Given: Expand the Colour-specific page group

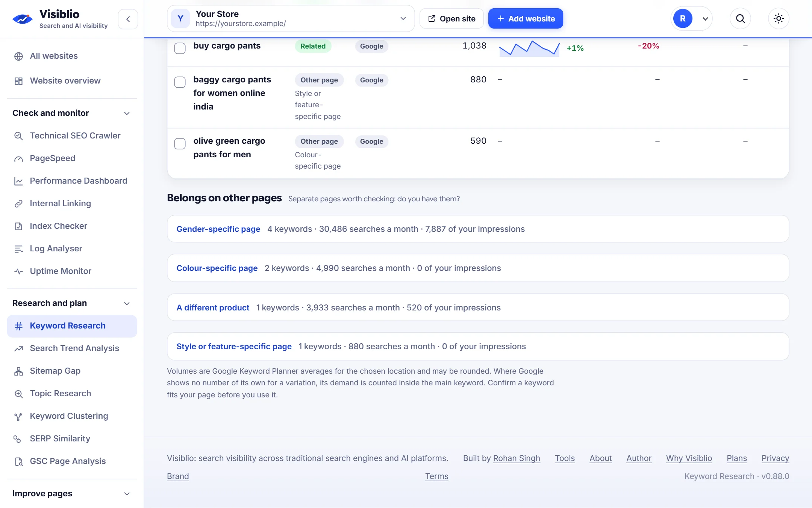Looking at the screenshot, I should (x=478, y=268).
